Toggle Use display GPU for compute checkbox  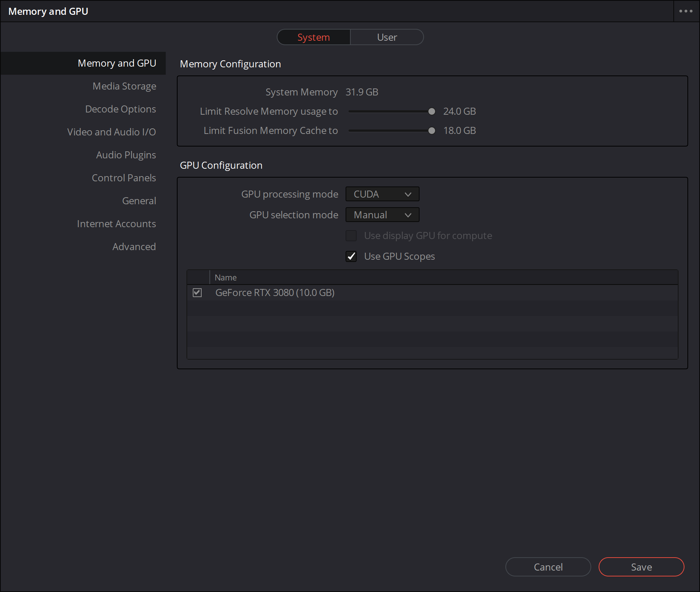351,236
